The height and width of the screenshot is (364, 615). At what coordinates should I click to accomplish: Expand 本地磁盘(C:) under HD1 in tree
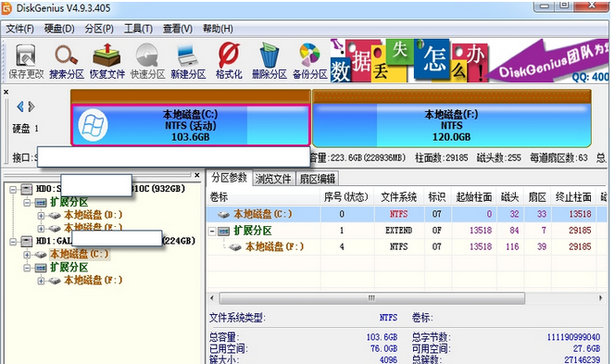[27, 255]
